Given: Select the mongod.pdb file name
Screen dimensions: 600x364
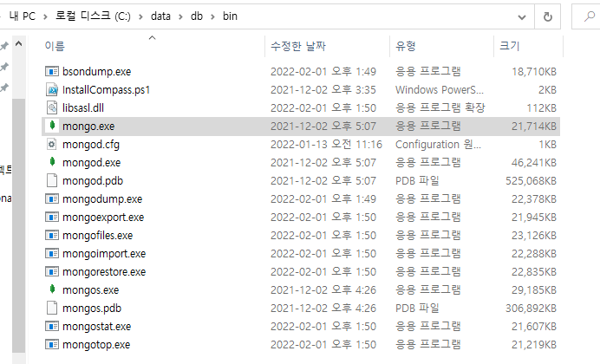Looking at the screenshot, I should coord(93,181).
